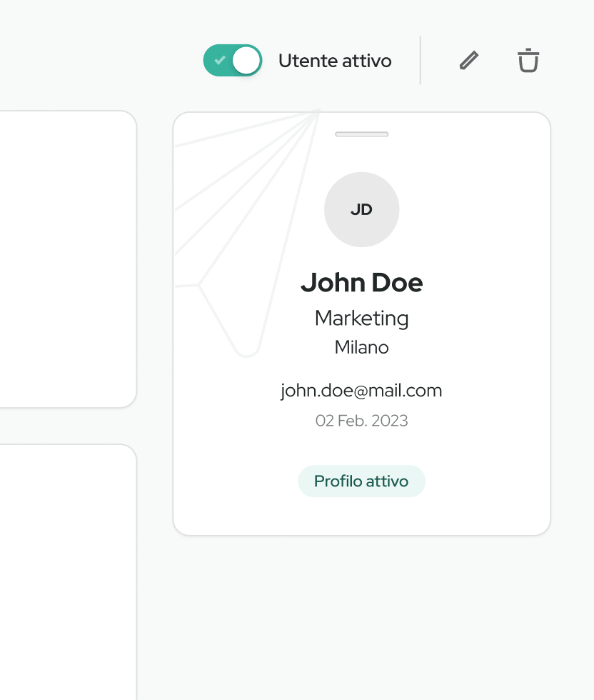This screenshot has height=700, width=594.
Task: Select the Marketing department text
Action: click(361, 318)
